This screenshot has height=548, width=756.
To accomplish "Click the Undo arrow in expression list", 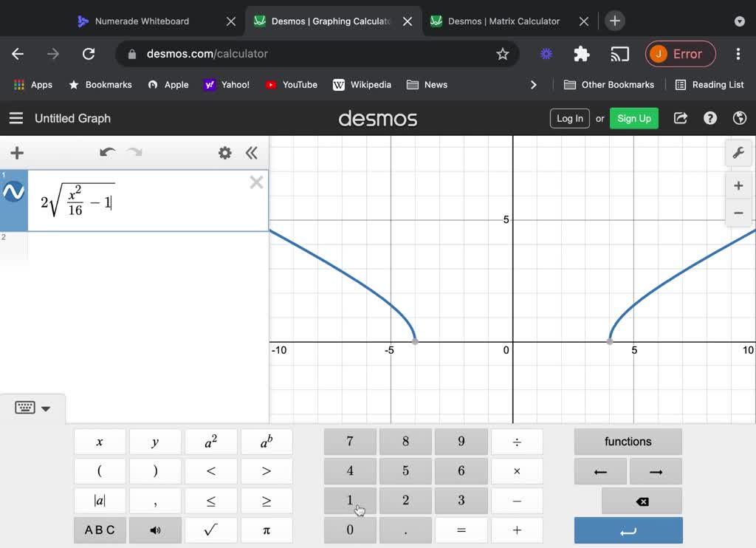I will [x=107, y=153].
